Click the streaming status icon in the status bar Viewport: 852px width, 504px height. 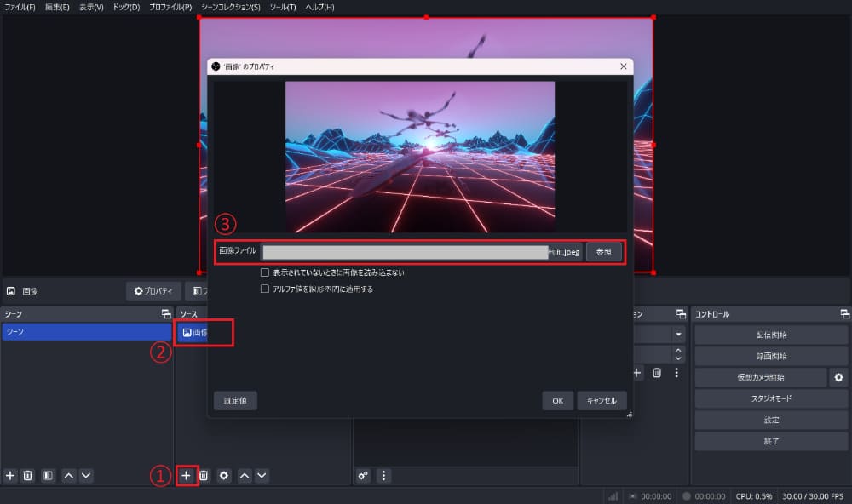point(632,496)
